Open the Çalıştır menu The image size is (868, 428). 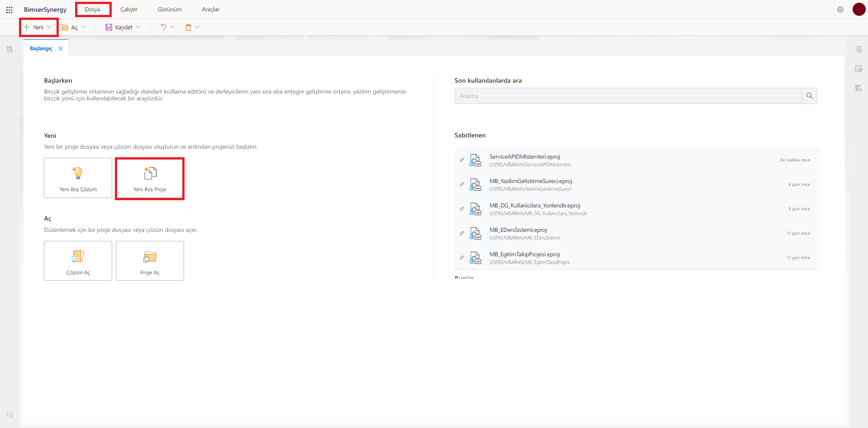(129, 9)
